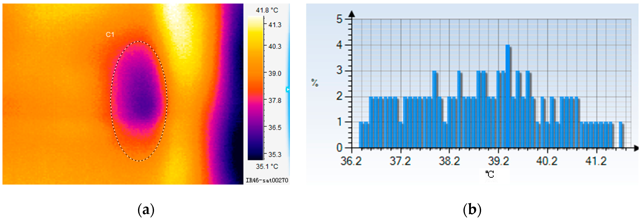Click the isolated rightmost histogram bar
Viewport: 644px width, 220px height.
point(621,135)
